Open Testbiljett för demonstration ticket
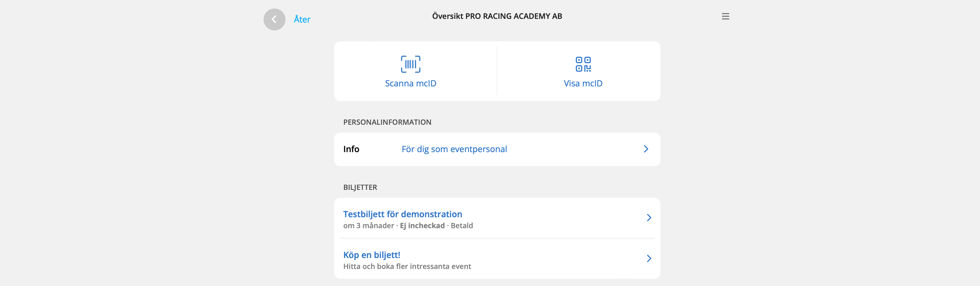 [402, 214]
